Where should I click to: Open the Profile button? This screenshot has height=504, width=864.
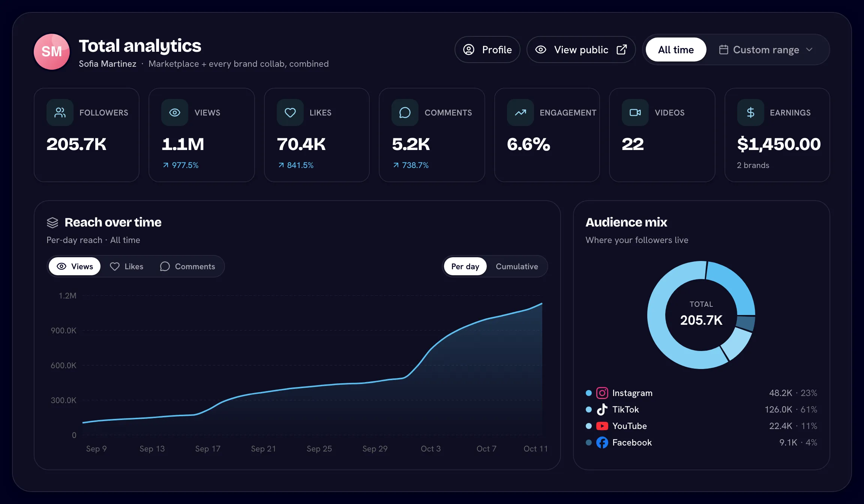487,49
